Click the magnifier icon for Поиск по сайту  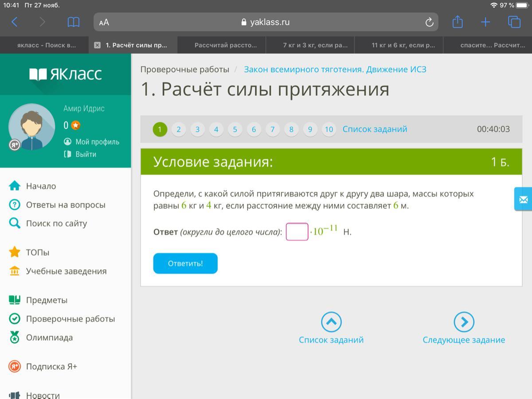(15, 223)
